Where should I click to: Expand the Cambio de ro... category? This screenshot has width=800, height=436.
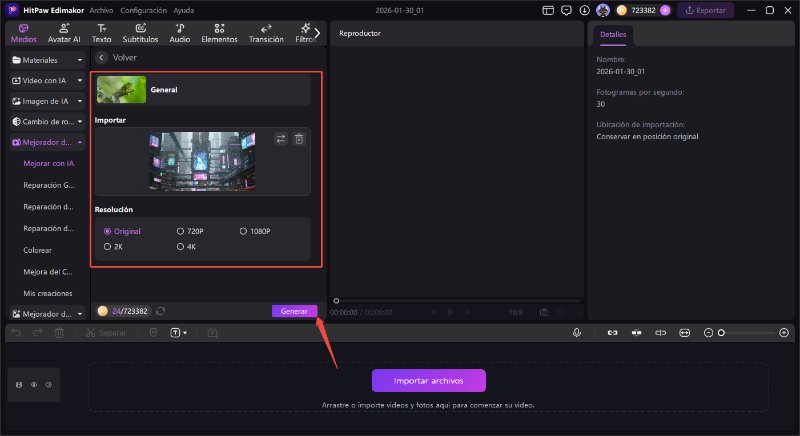[47, 121]
